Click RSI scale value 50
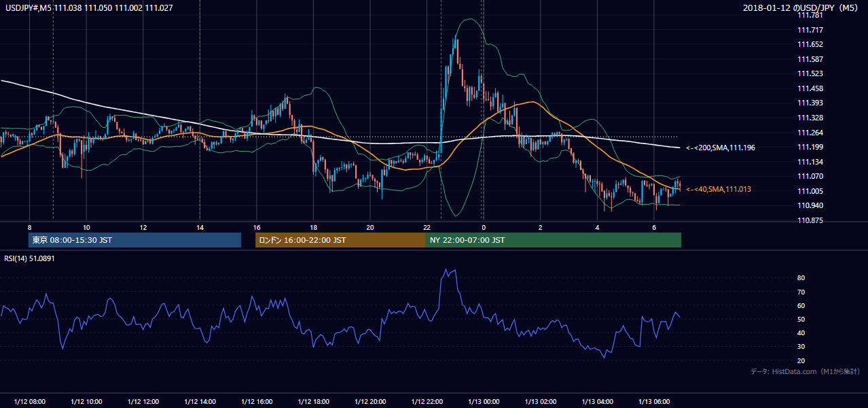The width and height of the screenshot is (868, 408). pos(801,319)
